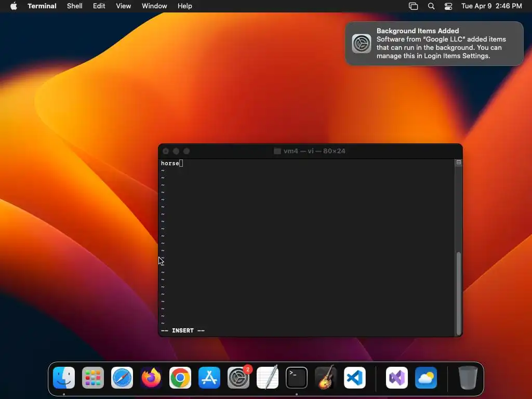Click the split pane icon in Terminal
532x399 pixels.
459,163
